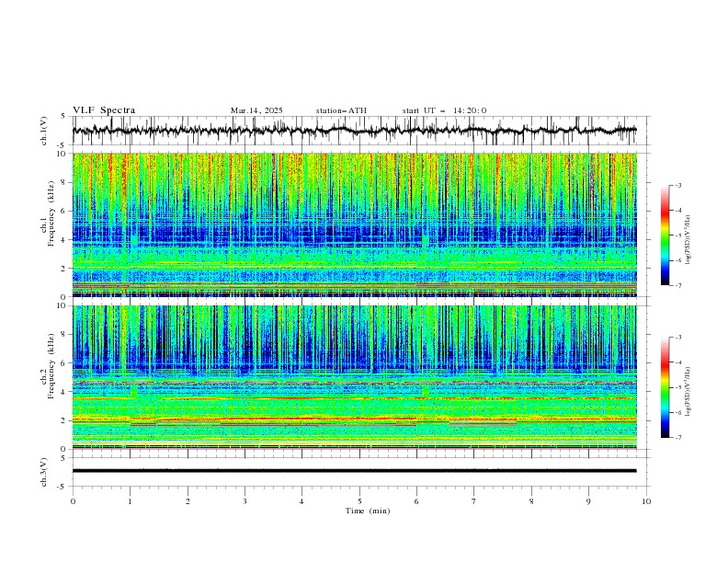Click the ch.3 flat black waveform trace
Image resolution: width=728 pixels, height=563 pixels.
pos(354,471)
